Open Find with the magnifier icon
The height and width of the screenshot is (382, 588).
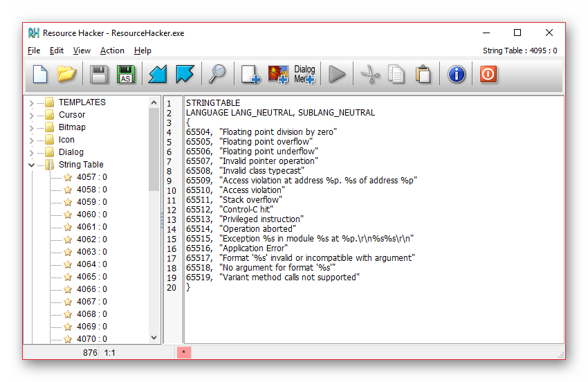pyautogui.click(x=217, y=74)
